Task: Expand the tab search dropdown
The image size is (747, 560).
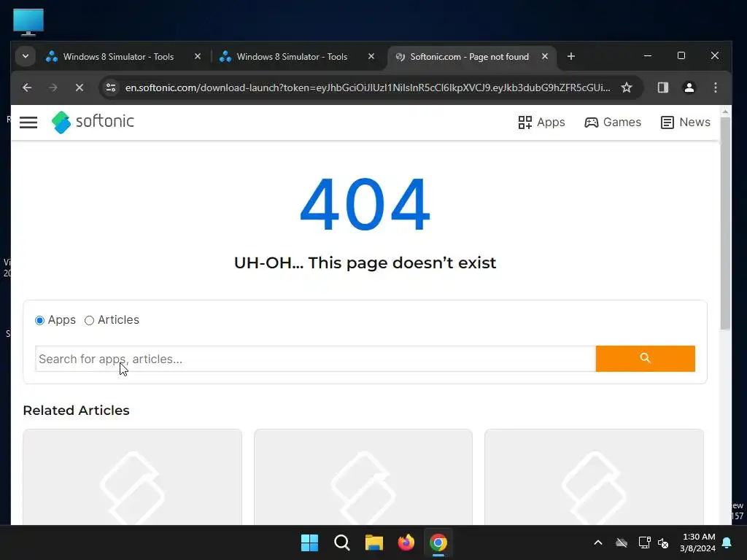Action: pos(26,56)
